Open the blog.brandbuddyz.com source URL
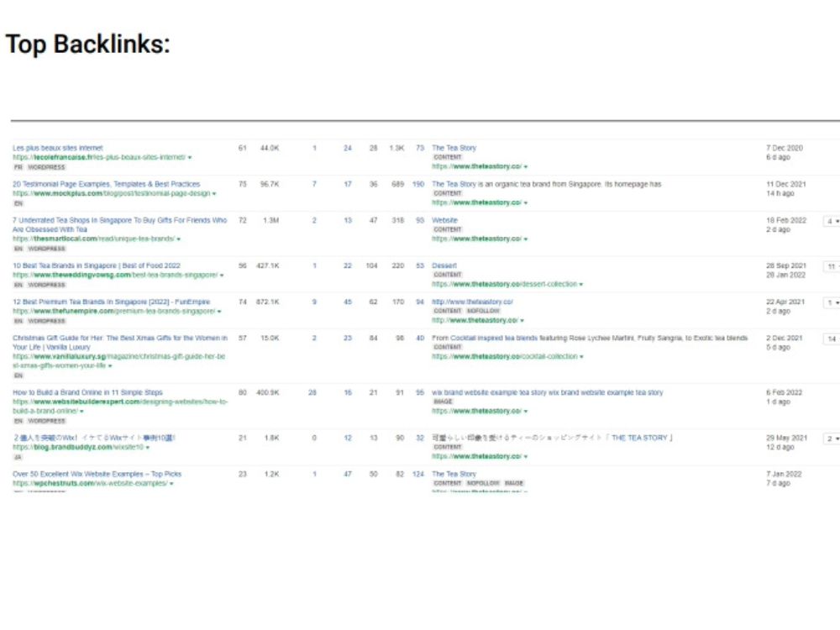 click(78, 447)
